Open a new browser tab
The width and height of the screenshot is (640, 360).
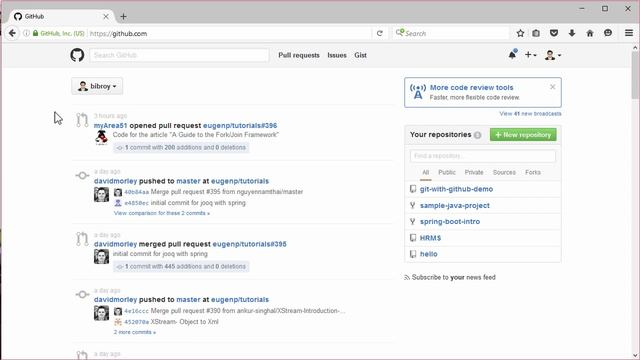[123, 16]
